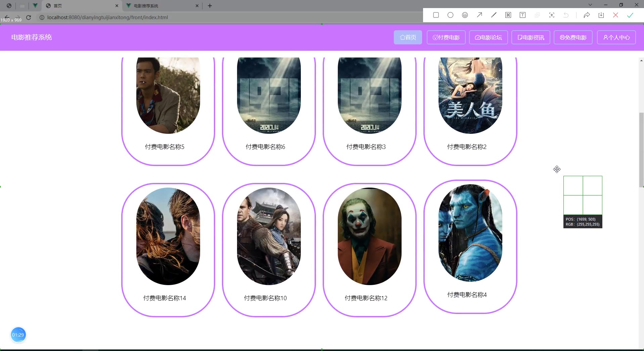Click the blue 01:29 timer bubble

coord(18,335)
